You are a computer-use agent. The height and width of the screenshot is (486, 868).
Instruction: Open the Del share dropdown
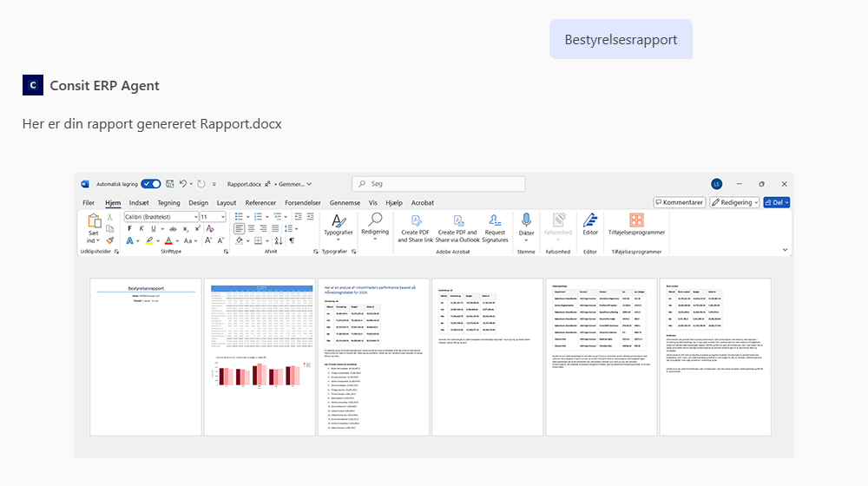click(786, 202)
